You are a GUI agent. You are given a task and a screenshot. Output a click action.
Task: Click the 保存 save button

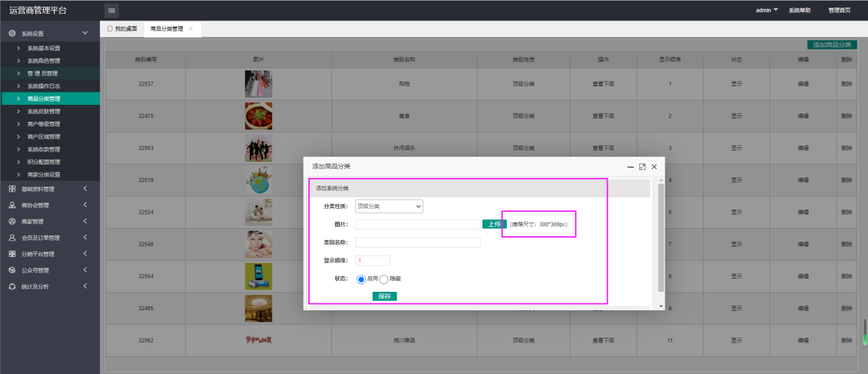pyautogui.click(x=384, y=296)
